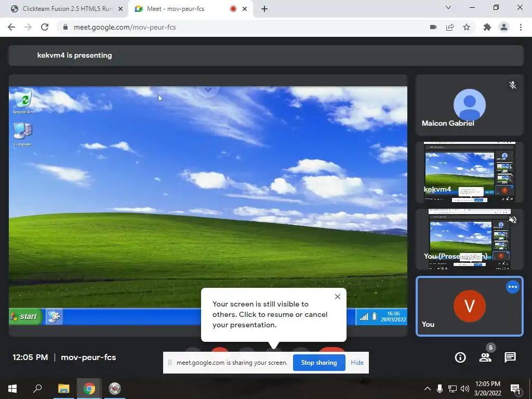Screen dimensions: 532x399
Task: Select the Meet - mov-peur-fcs tab
Action: pos(190,9)
